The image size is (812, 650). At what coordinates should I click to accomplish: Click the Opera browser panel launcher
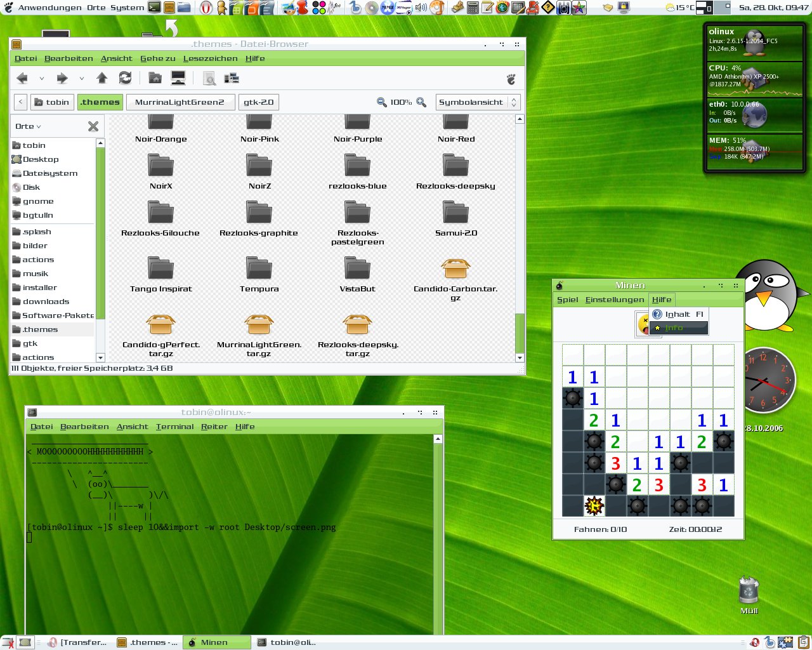click(206, 8)
